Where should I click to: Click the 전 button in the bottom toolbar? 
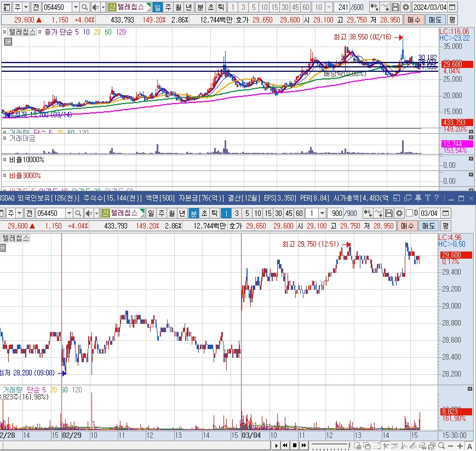[30, 213]
